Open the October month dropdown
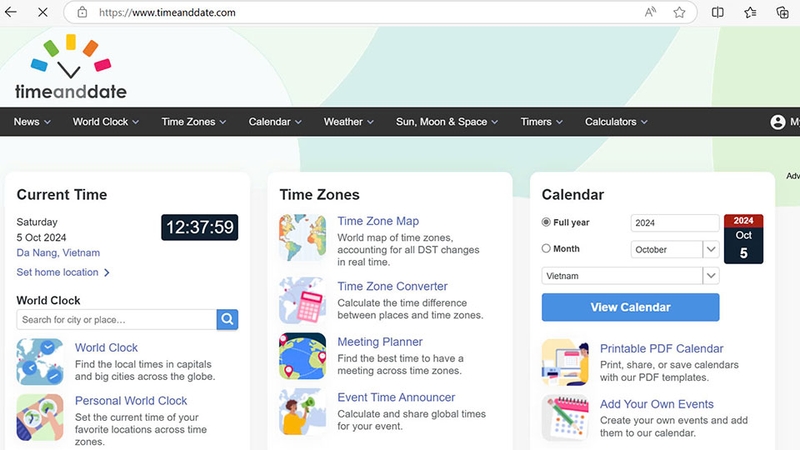 (675, 249)
